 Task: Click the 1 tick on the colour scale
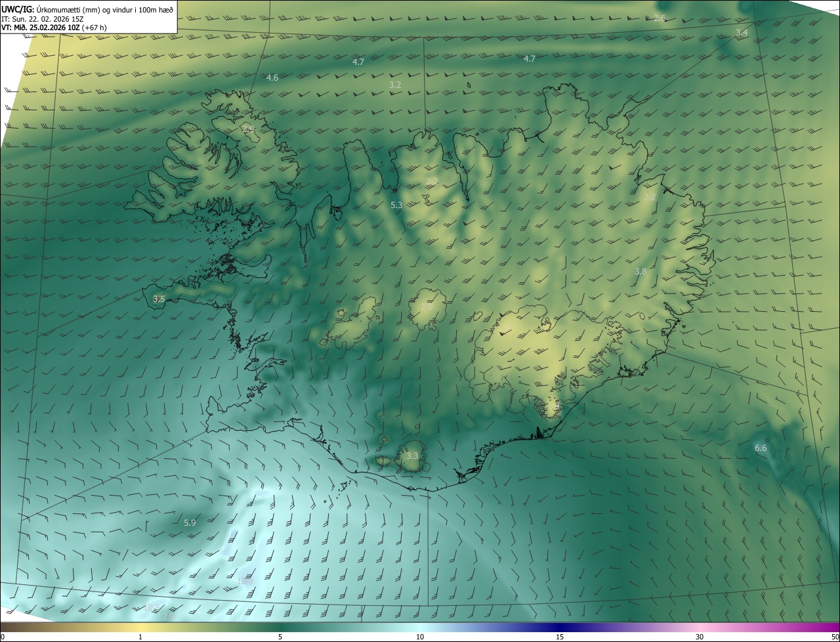pos(140,637)
